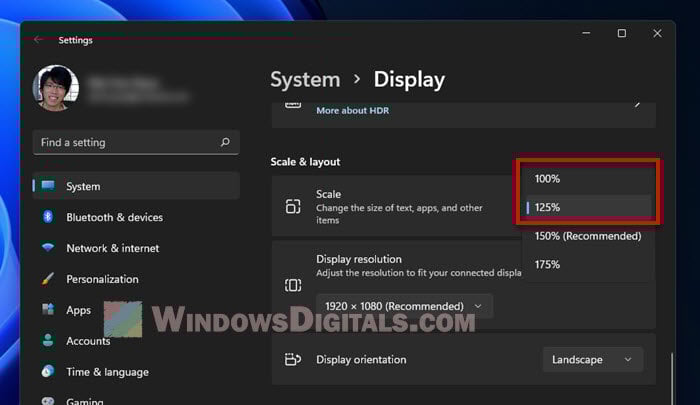Click the Find a setting search box
Viewport: 700px width, 405px height.
coord(136,142)
